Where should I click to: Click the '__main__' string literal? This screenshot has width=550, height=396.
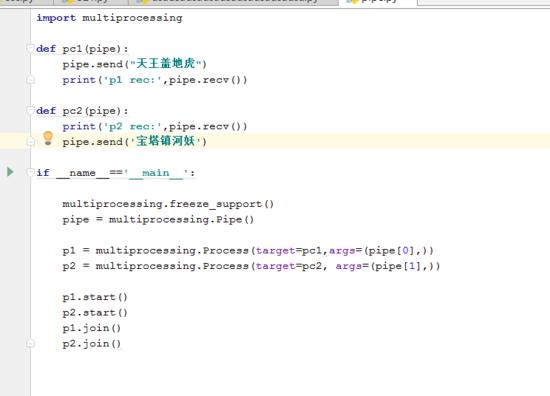tap(156, 173)
